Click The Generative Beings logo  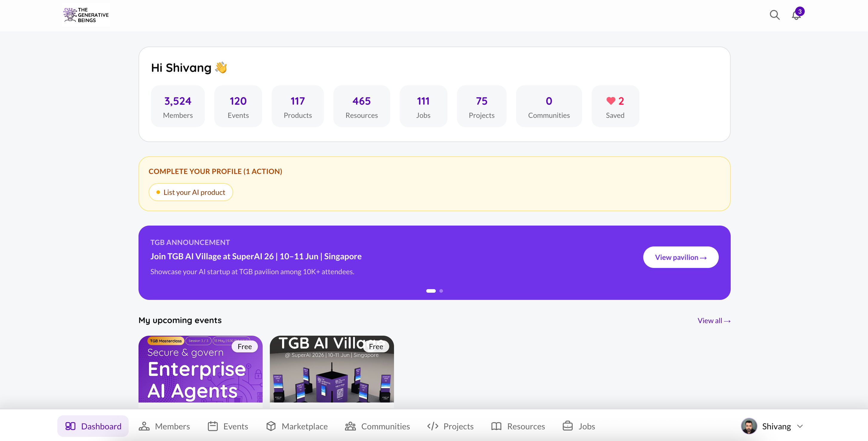(x=86, y=15)
